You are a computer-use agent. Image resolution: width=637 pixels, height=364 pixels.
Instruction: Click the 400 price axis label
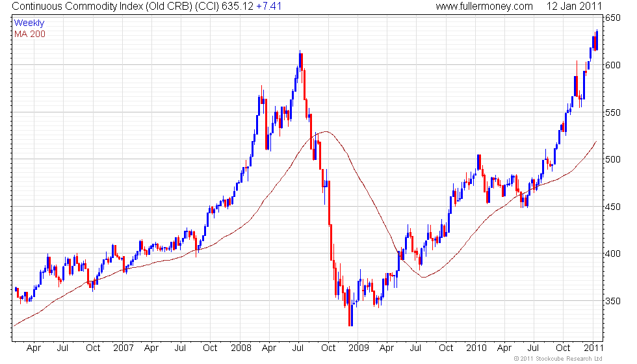[613, 254]
